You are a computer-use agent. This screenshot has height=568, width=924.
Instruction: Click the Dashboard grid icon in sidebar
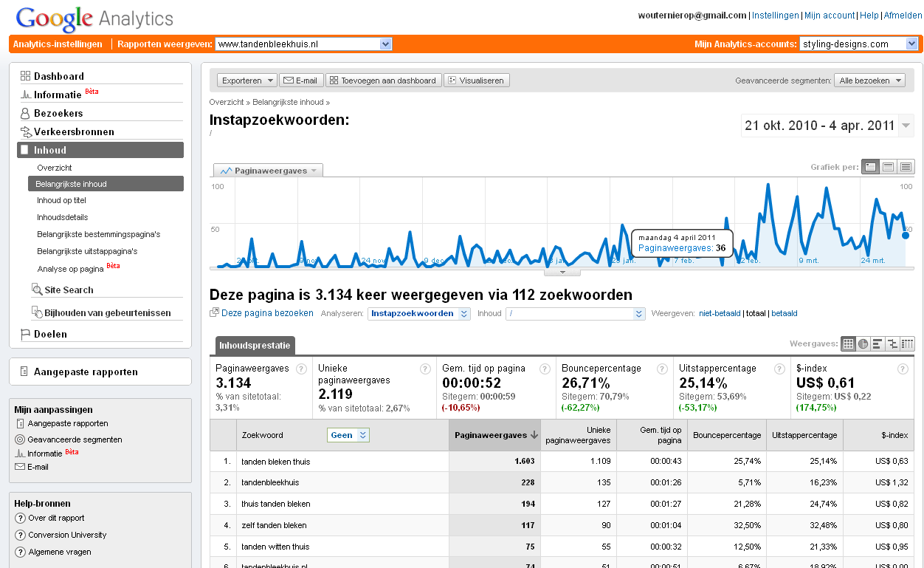point(25,76)
